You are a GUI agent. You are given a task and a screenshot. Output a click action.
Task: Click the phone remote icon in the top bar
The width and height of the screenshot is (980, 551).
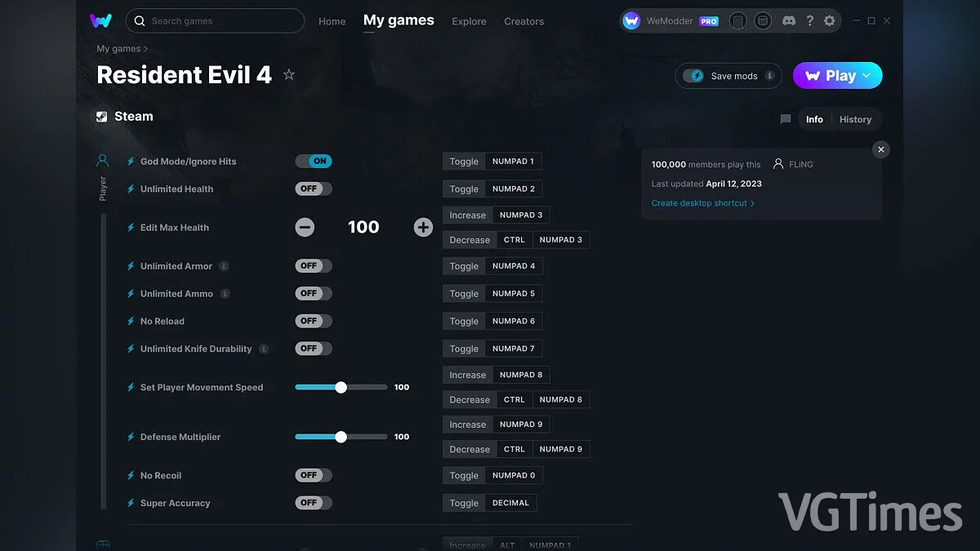tap(737, 21)
